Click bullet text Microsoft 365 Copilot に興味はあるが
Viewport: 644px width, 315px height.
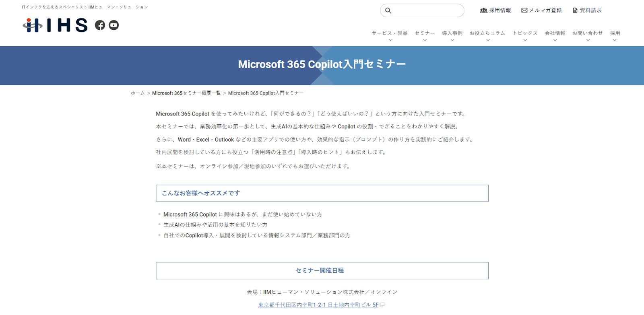click(243, 214)
